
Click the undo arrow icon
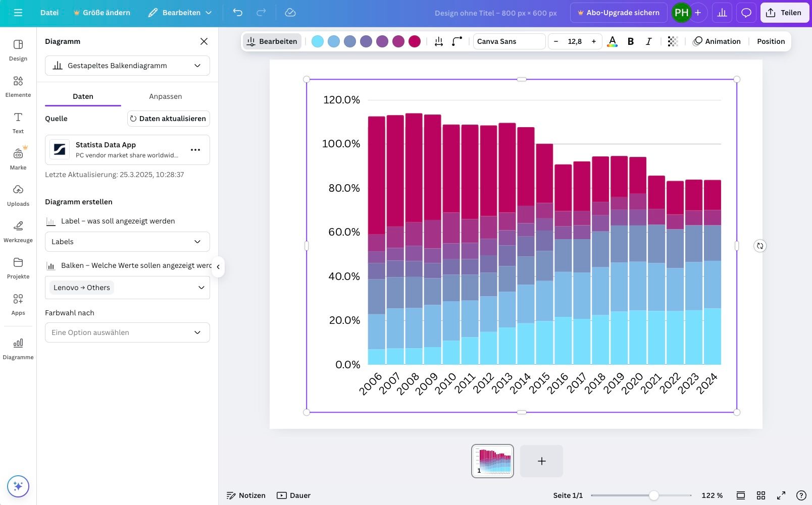(x=238, y=13)
